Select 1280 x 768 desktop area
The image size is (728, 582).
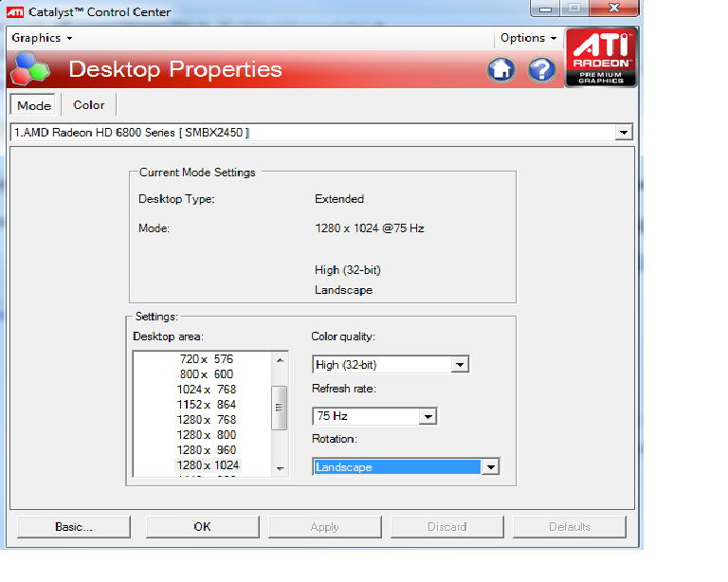click(x=207, y=420)
